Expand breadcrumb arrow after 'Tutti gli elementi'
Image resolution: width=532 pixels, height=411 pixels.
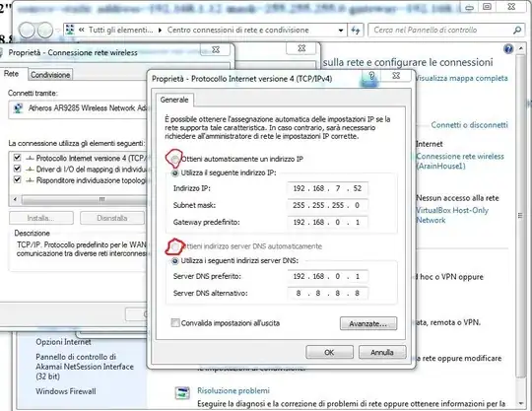pos(160,31)
